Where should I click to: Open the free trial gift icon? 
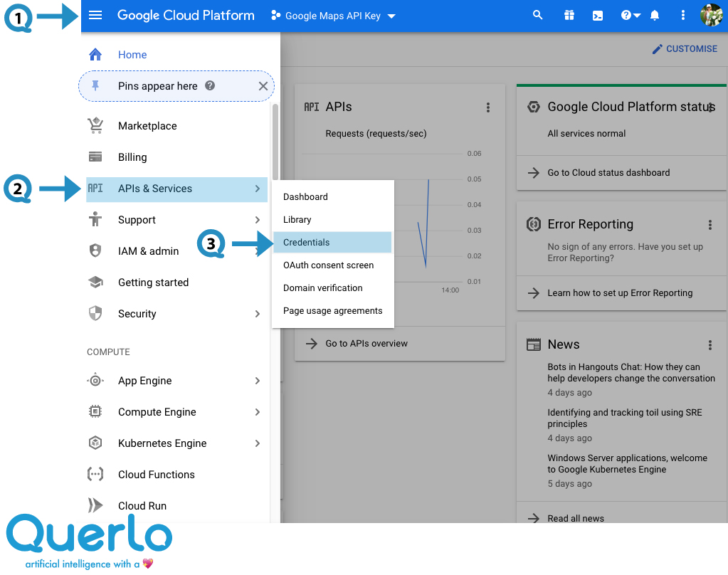(x=569, y=16)
